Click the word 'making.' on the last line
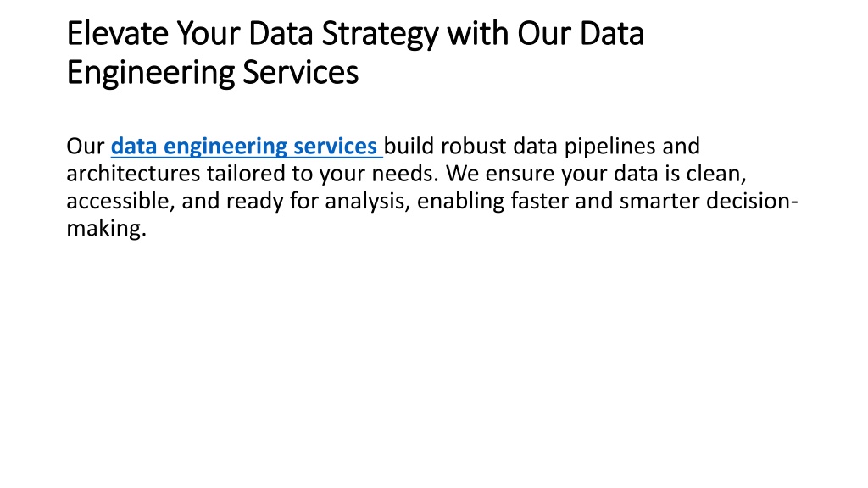 click(x=107, y=228)
